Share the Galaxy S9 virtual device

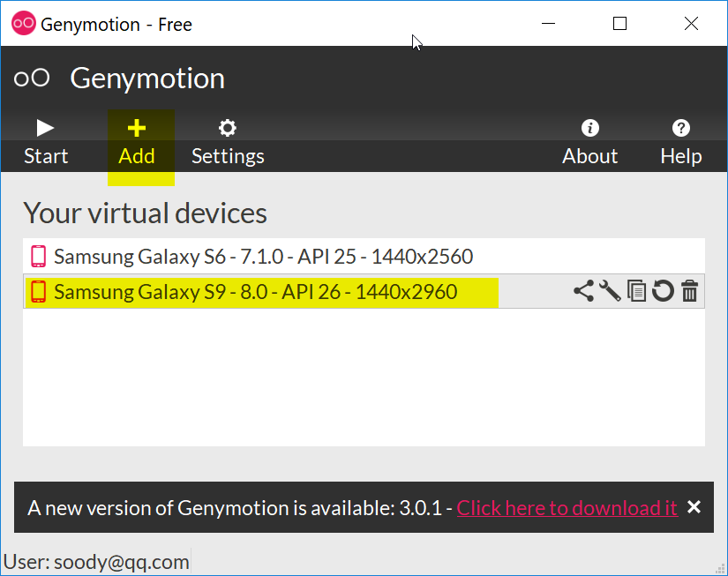[583, 291]
